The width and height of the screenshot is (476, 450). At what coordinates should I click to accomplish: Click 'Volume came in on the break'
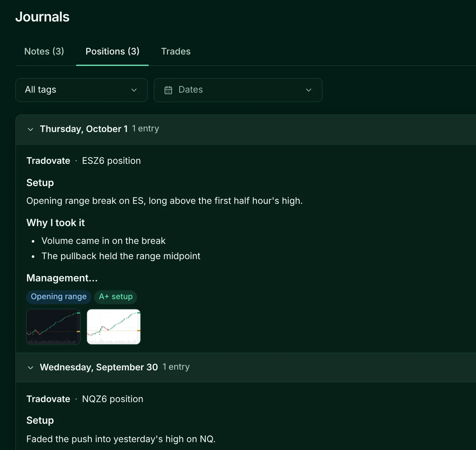(x=104, y=241)
